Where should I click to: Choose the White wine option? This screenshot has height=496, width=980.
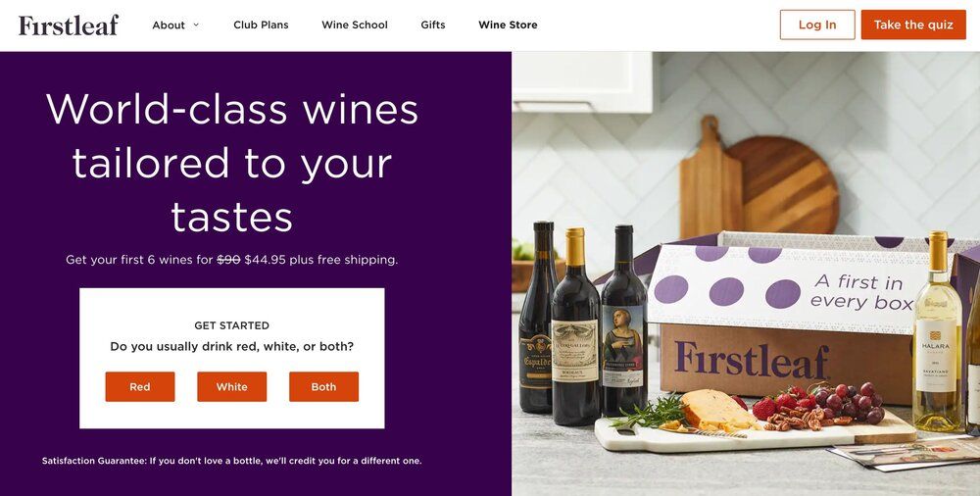point(231,387)
